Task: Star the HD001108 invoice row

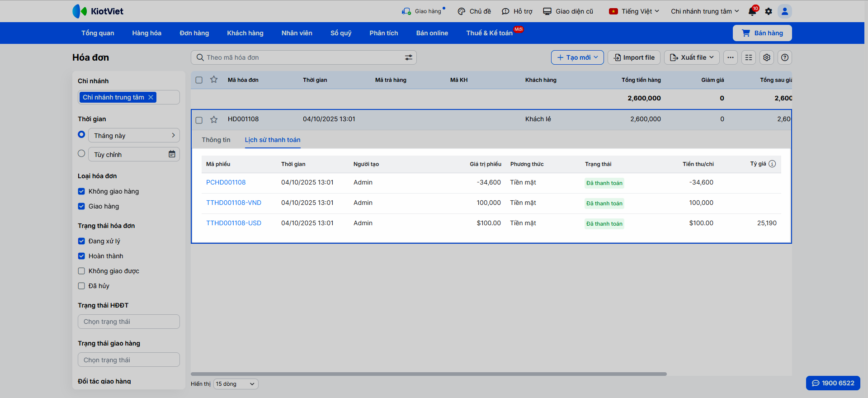Action: point(214,119)
